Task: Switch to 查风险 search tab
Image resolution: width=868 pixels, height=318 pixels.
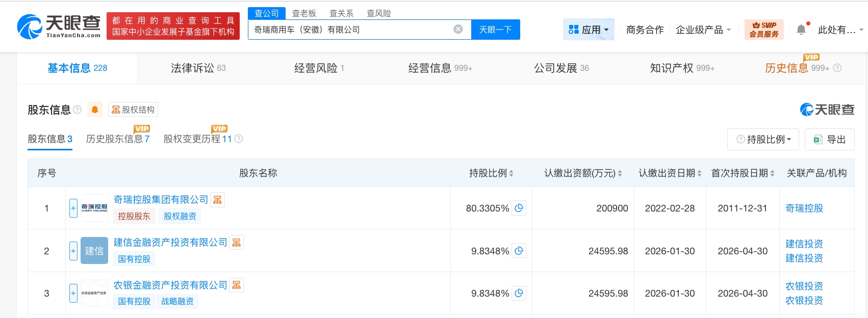Action: 379,13
